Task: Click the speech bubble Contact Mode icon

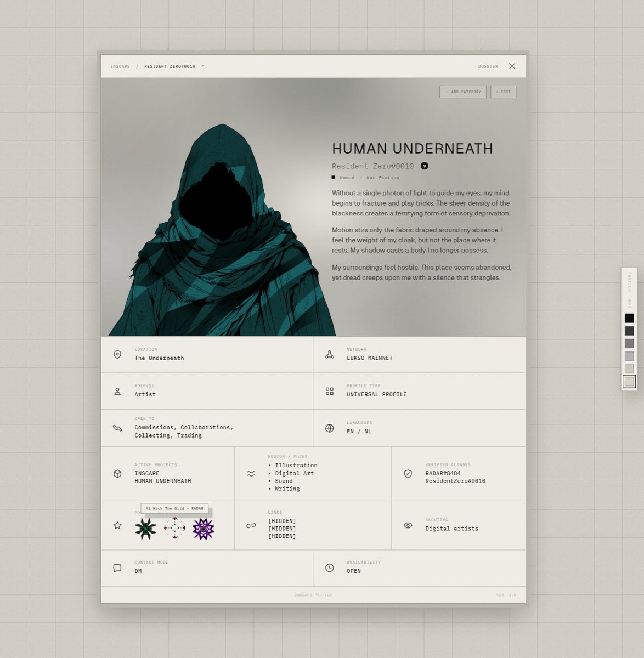Action: pos(117,568)
